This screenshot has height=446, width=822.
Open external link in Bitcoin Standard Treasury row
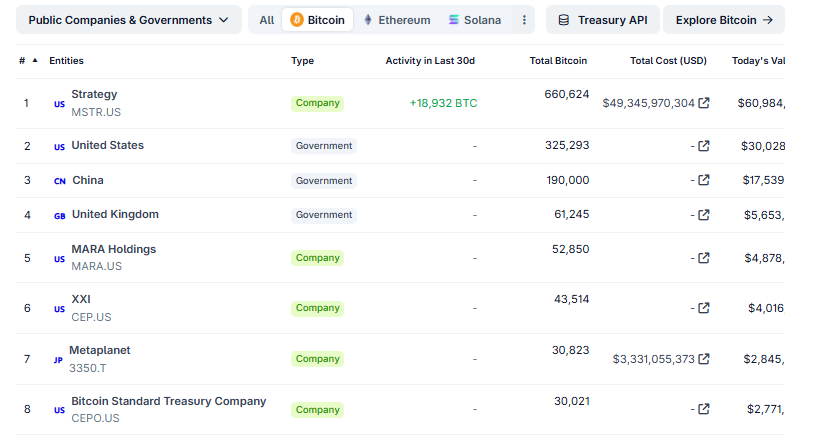tap(704, 409)
